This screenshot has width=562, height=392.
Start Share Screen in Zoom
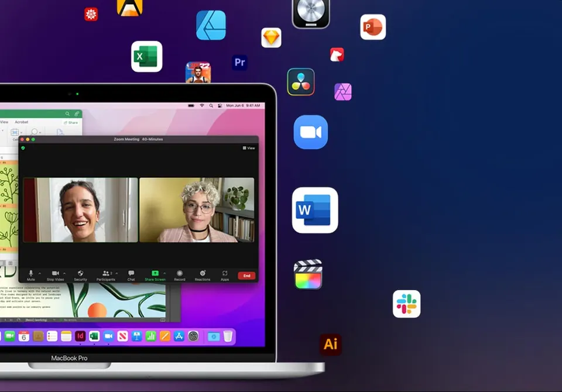pyautogui.click(x=155, y=275)
